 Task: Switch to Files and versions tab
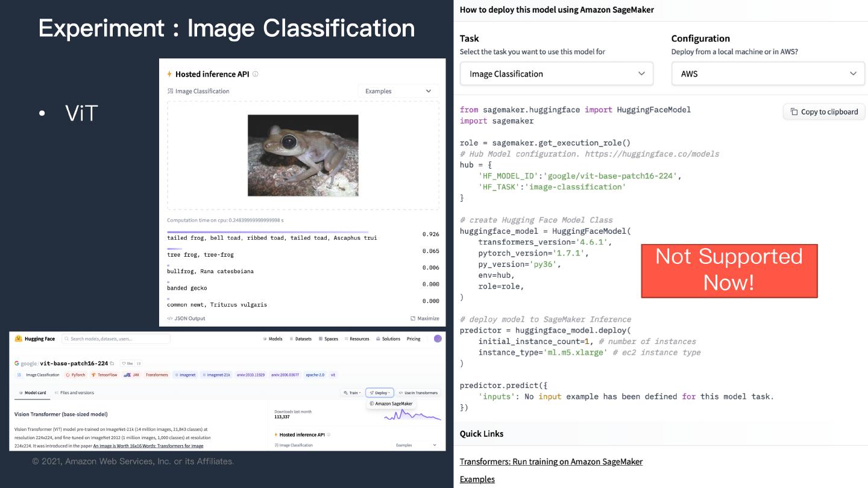tap(75, 393)
